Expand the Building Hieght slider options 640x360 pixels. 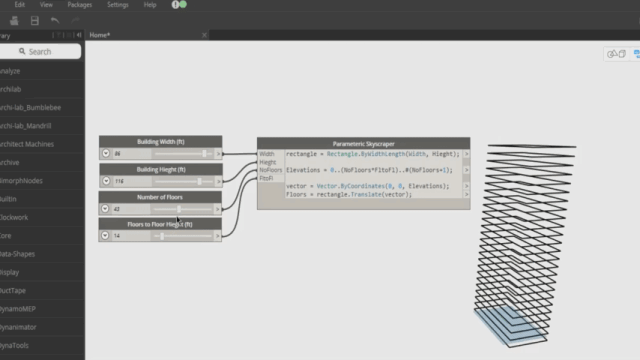tap(106, 181)
